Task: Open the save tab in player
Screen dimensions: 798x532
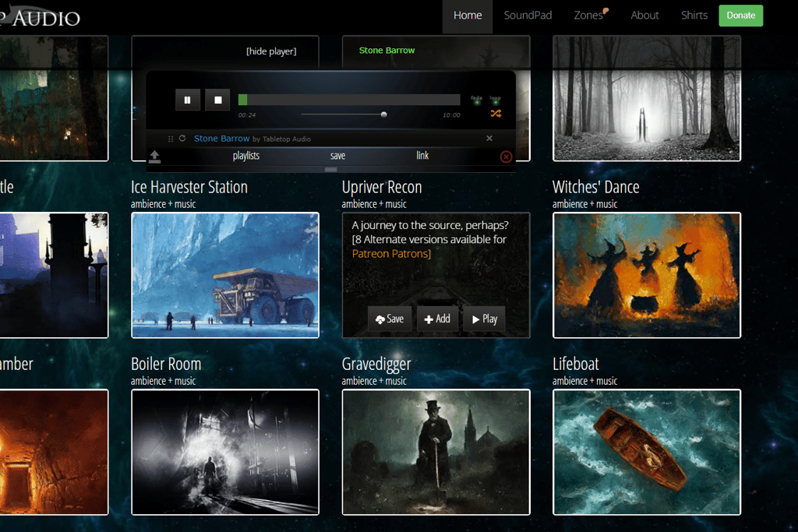Action: point(338,156)
